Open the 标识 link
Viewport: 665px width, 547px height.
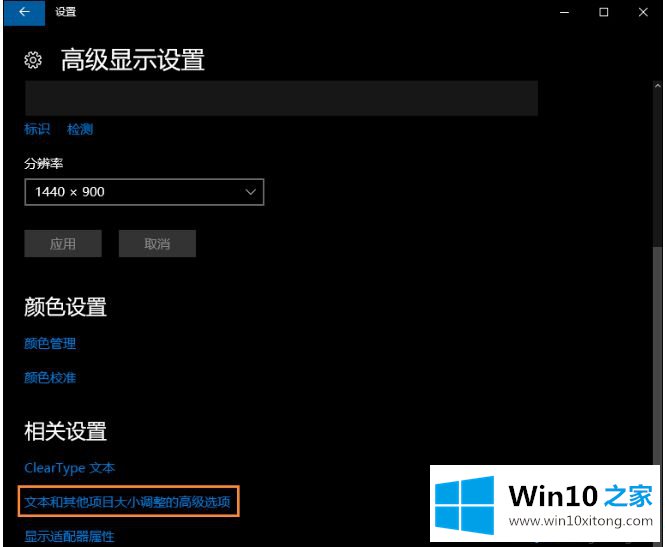click(37, 129)
